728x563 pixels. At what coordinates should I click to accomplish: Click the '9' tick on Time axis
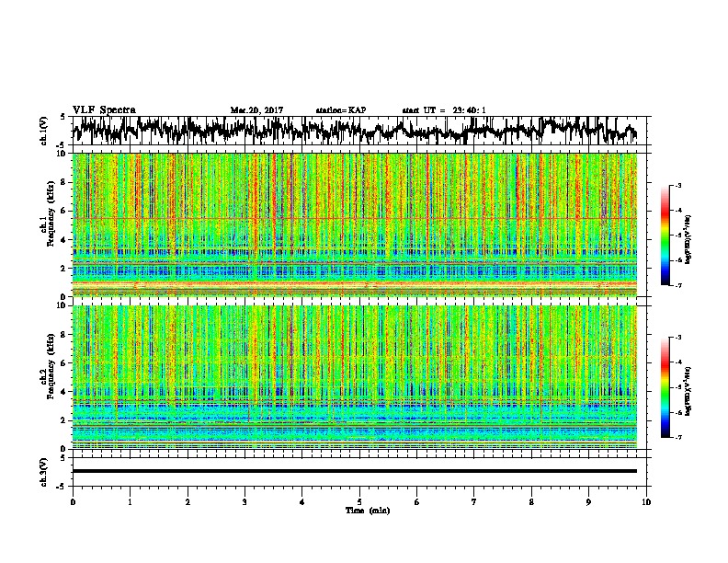tap(588, 502)
